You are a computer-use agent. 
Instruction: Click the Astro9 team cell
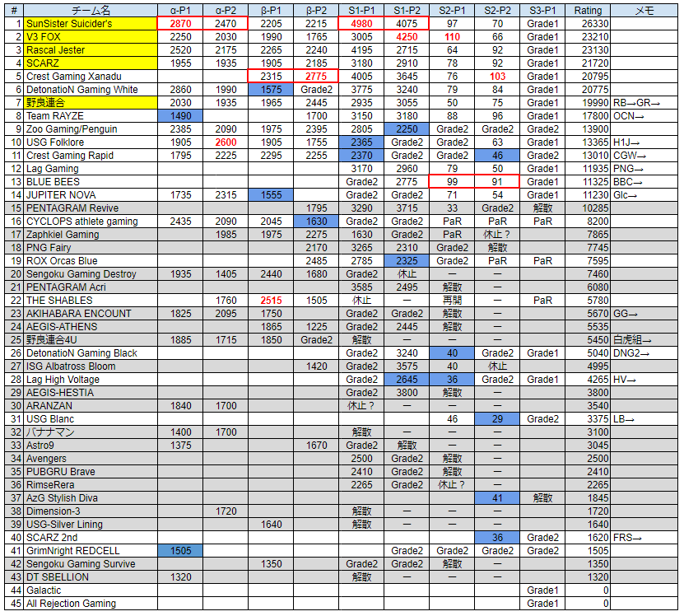[x=91, y=446]
